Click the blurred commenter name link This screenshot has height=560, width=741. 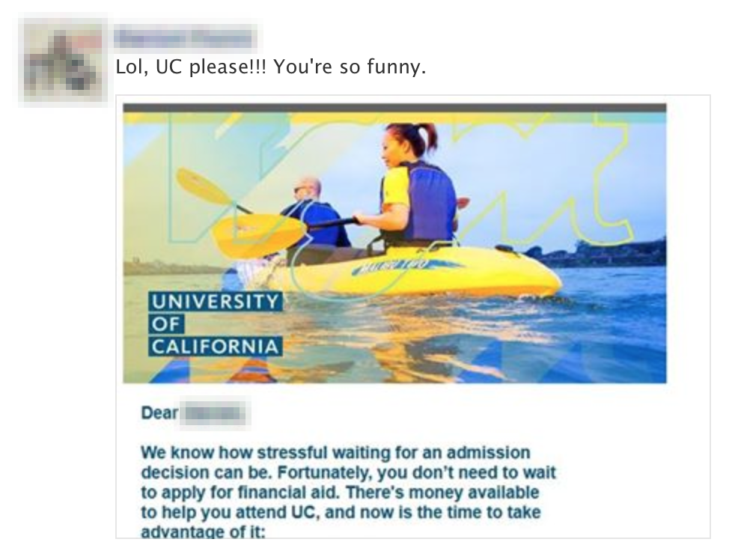(187, 36)
